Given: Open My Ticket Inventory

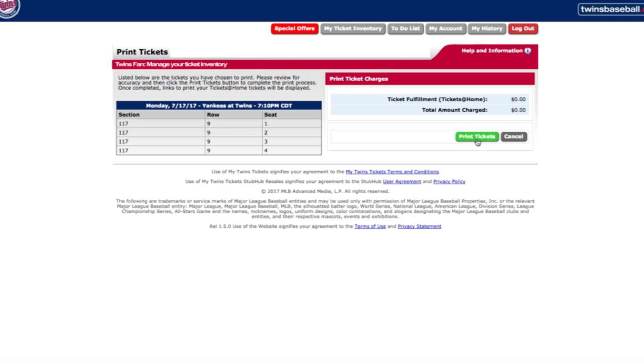Looking at the screenshot, I should click(x=353, y=28).
